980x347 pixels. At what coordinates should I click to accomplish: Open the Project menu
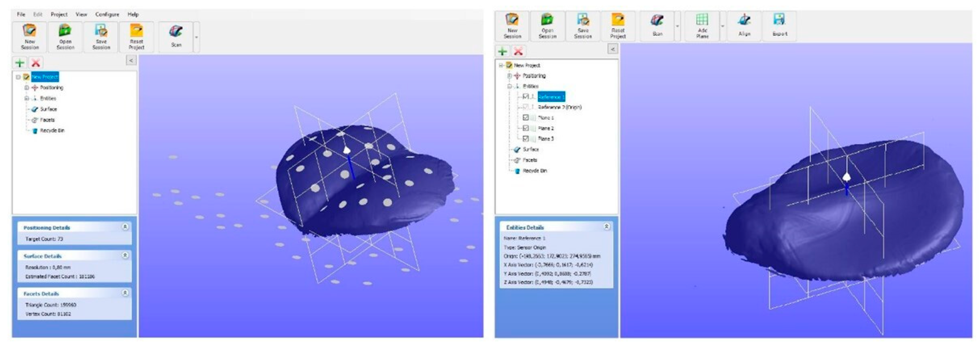(x=59, y=14)
